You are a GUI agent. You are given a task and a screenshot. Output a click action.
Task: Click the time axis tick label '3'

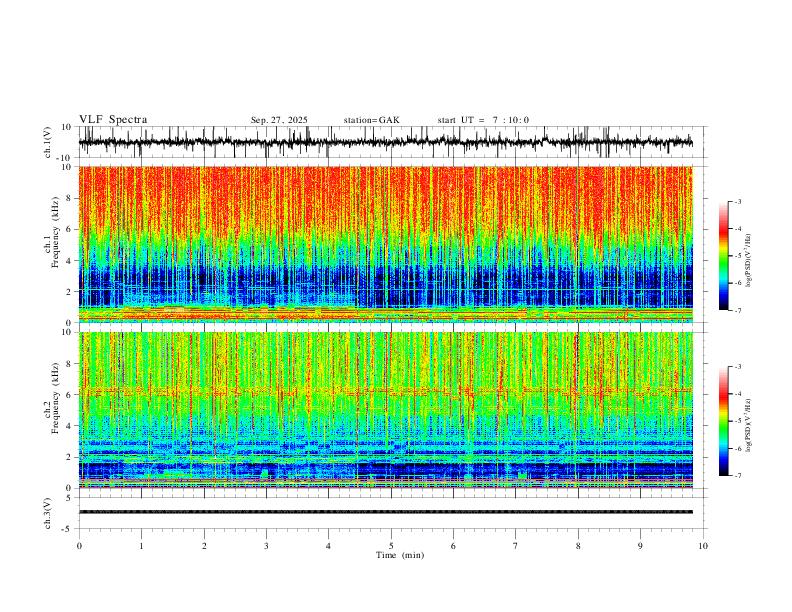(x=266, y=546)
